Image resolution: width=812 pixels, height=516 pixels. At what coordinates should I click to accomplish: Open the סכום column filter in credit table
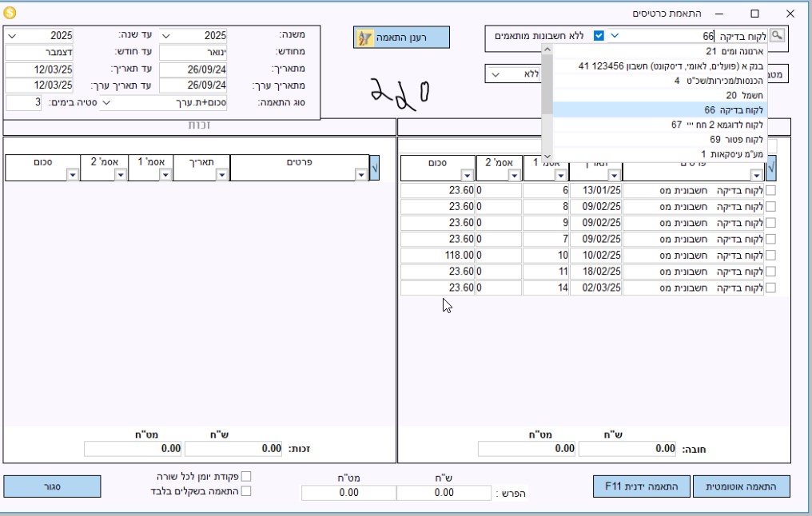[72, 175]
